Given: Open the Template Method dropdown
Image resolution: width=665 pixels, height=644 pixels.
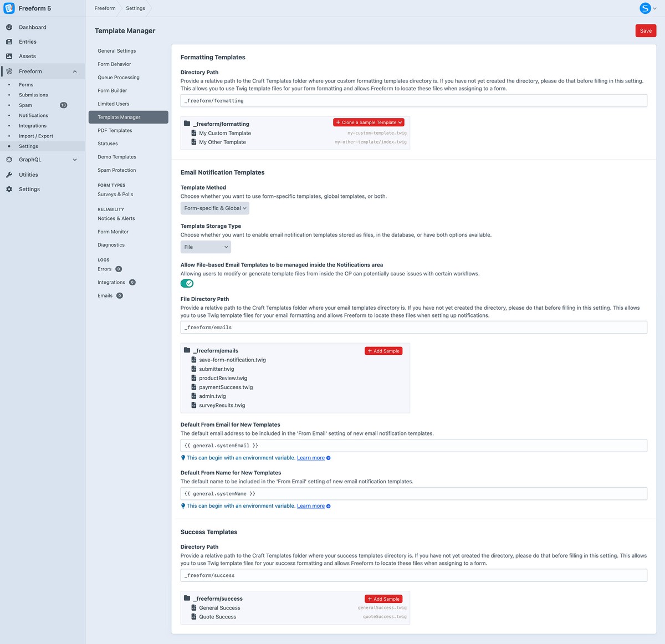Looking at the screenshot, I should click(x=214, y=208).
